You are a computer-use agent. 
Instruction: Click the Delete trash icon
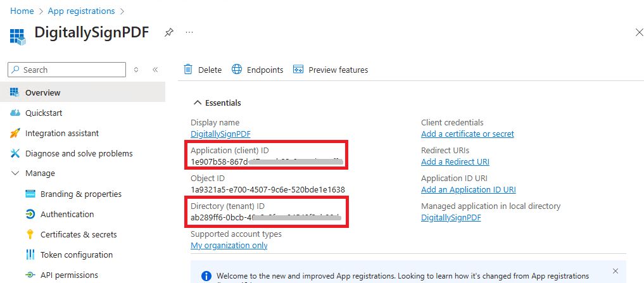coord(187,70)
